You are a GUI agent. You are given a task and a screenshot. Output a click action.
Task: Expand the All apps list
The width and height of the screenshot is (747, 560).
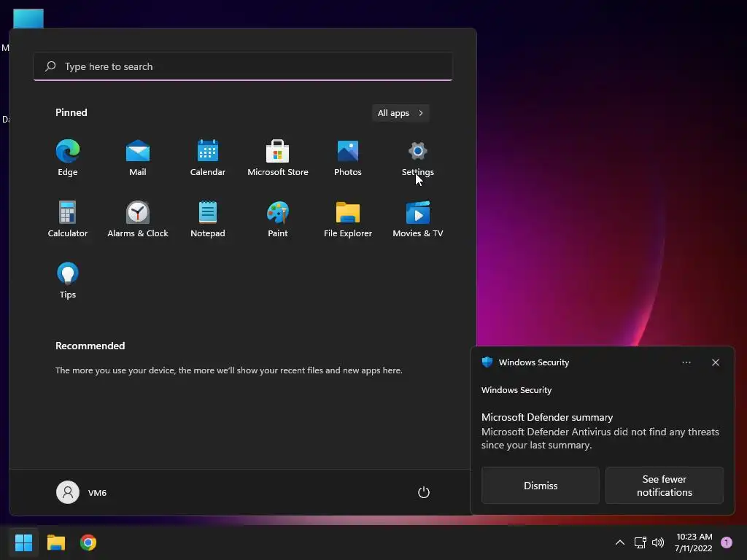(400, 113)
